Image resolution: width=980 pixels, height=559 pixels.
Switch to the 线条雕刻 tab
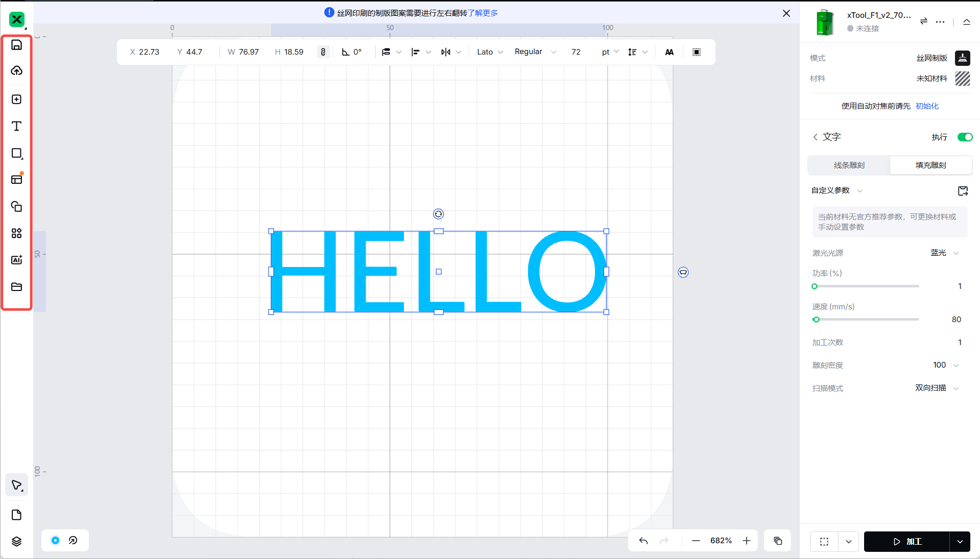(x=849, y=165)
